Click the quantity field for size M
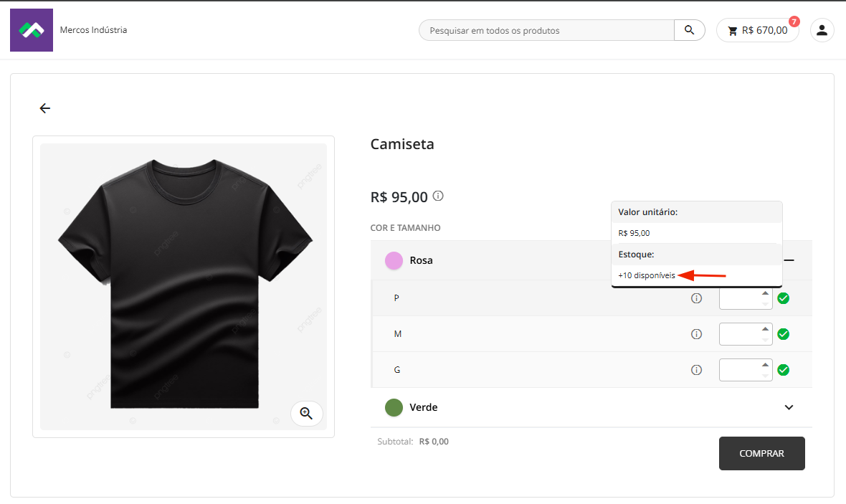 (738, 334)
